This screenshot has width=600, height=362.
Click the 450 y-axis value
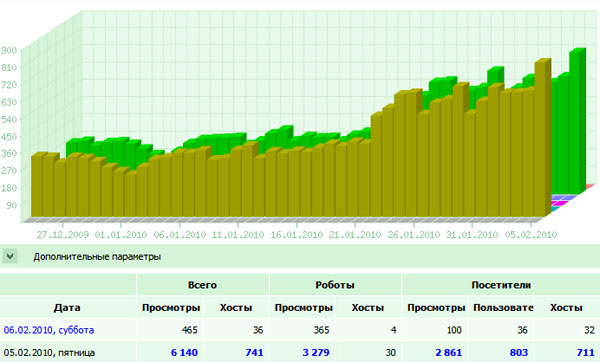9,137
